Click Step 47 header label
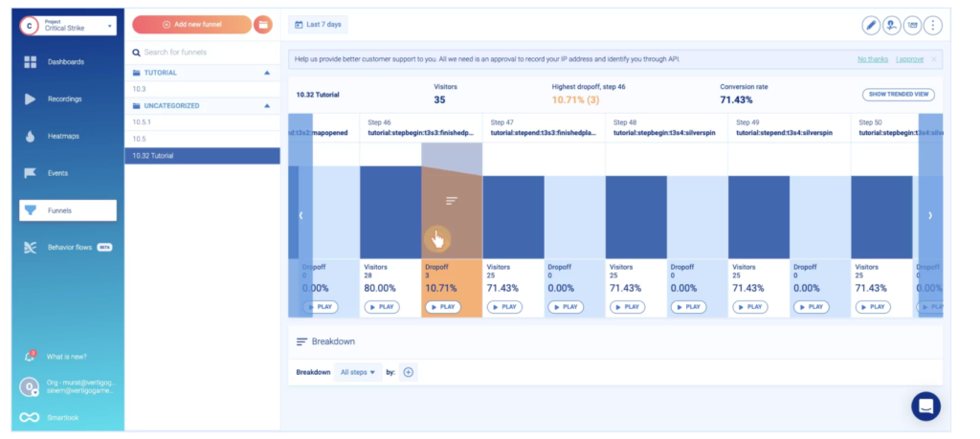This screenshot has width=980, height=439. tap(542, 133)
